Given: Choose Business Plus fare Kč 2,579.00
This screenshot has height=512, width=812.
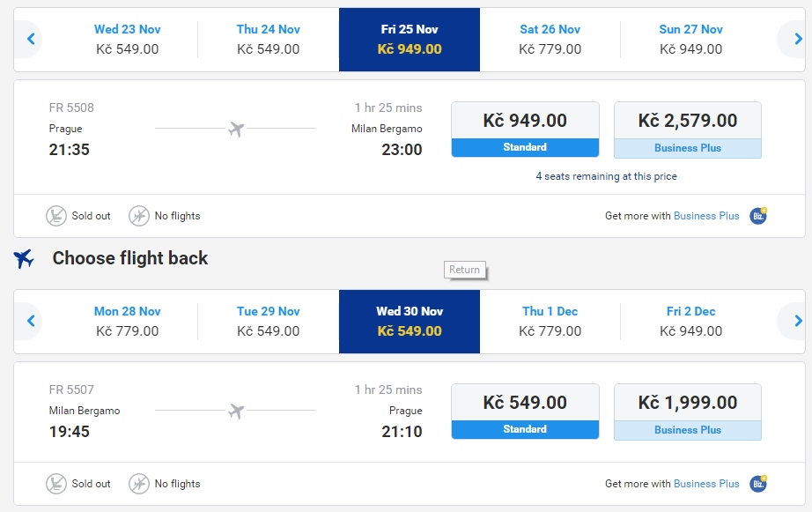Looking at the screenshot, I should click(x=688, y=130).
